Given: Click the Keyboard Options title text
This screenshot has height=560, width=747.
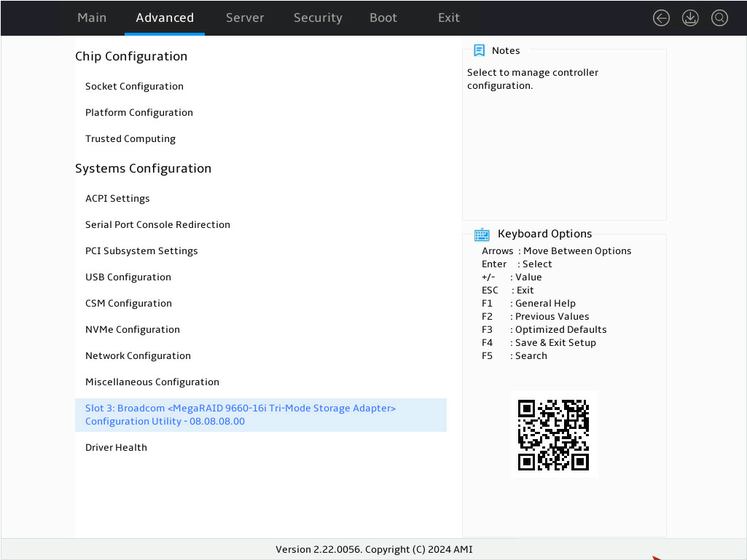Looking at the screenshot, I should (x=544, y=234).
